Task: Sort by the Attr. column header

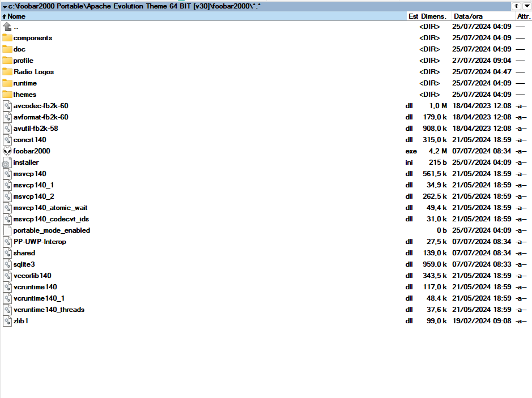Action: (x=524, y=16)
